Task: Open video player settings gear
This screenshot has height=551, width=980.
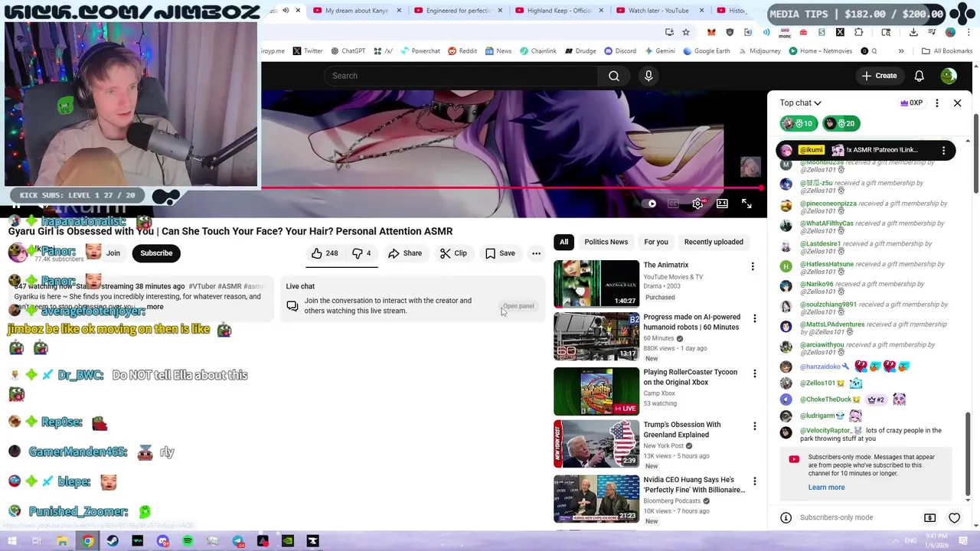Action: 697,204
